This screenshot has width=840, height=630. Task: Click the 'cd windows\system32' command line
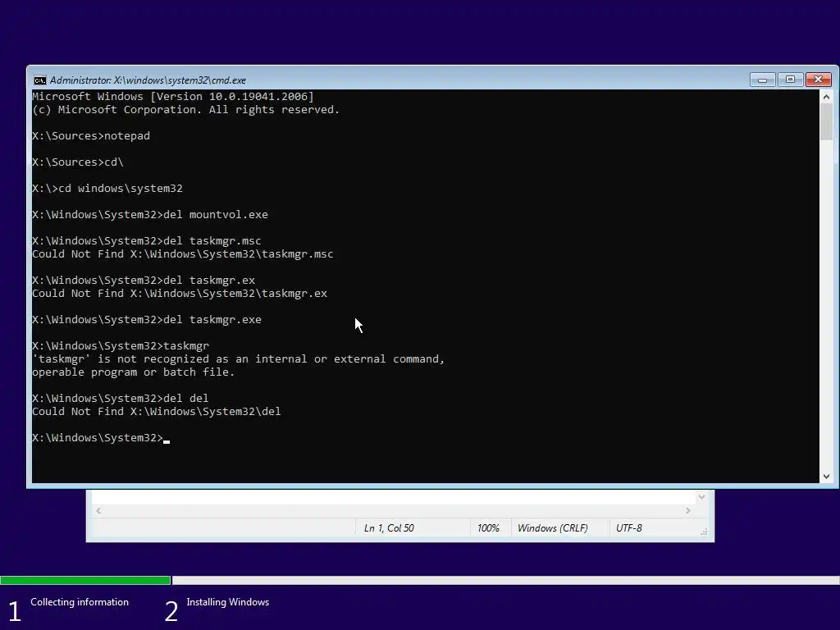(107, 189)
